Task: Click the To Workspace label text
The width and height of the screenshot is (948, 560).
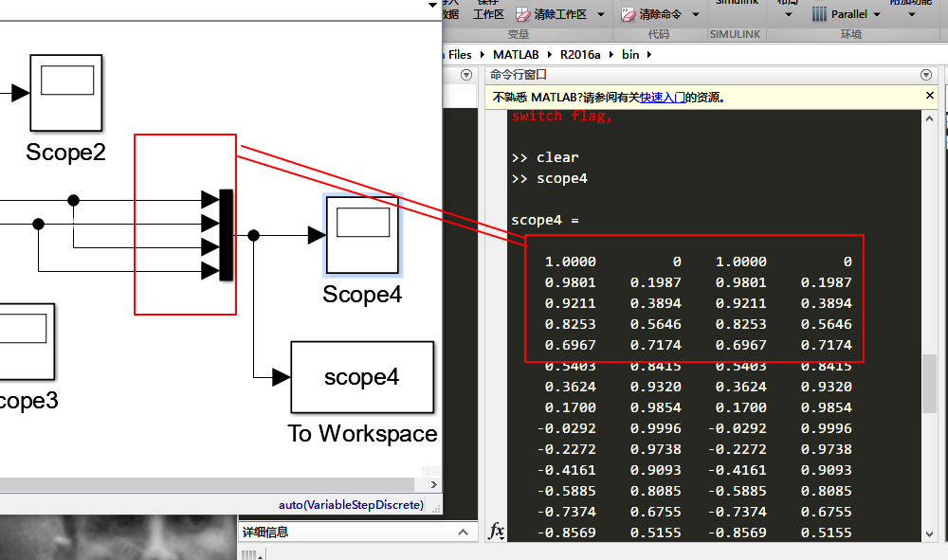Action: [362, 434]
